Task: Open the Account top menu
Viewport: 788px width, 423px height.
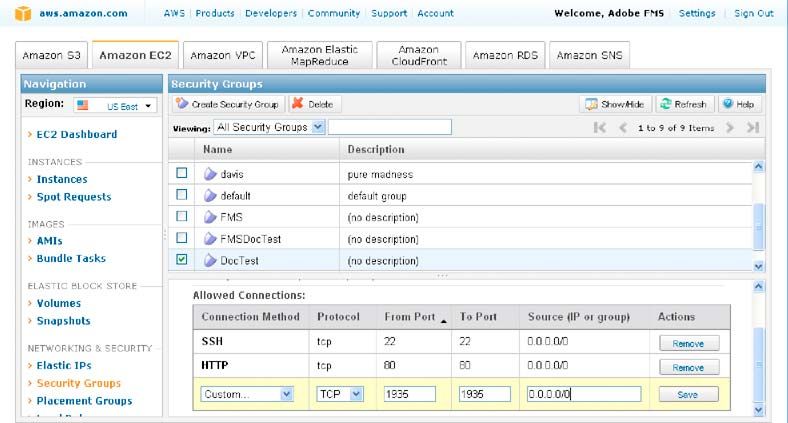Action: tap(435, 13)
